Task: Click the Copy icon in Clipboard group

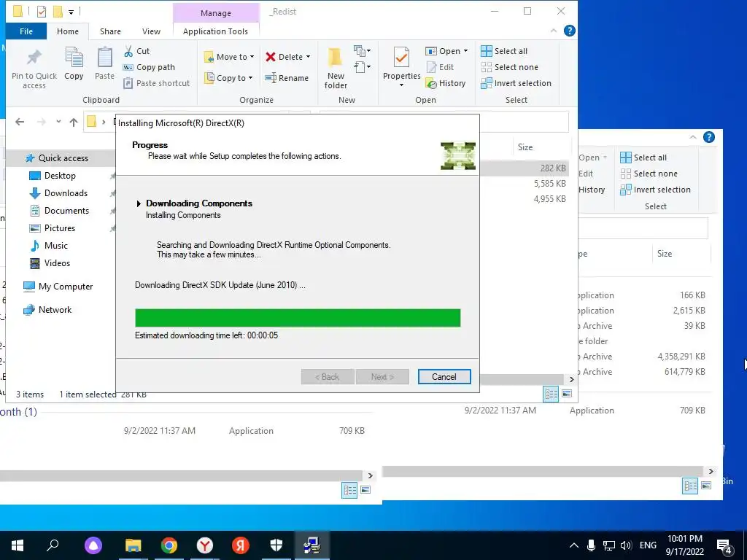Action: click(x=74, y=64)
